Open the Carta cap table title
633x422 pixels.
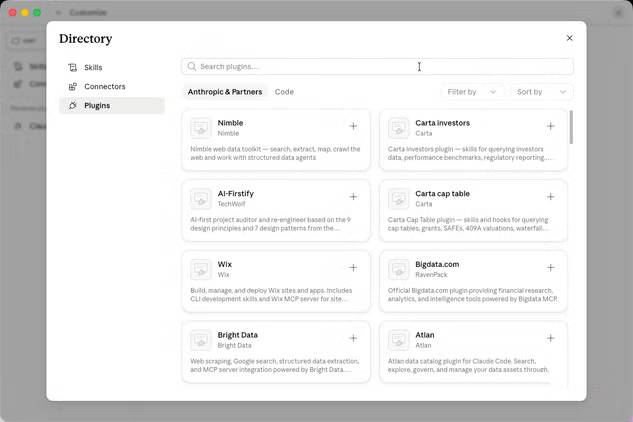coord(442,193)
